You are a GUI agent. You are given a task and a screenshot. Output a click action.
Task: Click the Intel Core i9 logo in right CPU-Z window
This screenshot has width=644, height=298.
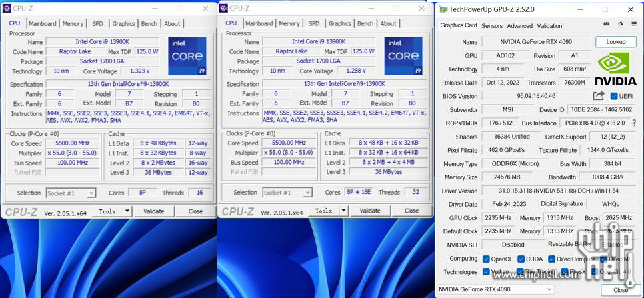pyautogui.click(x=403, y=56)
